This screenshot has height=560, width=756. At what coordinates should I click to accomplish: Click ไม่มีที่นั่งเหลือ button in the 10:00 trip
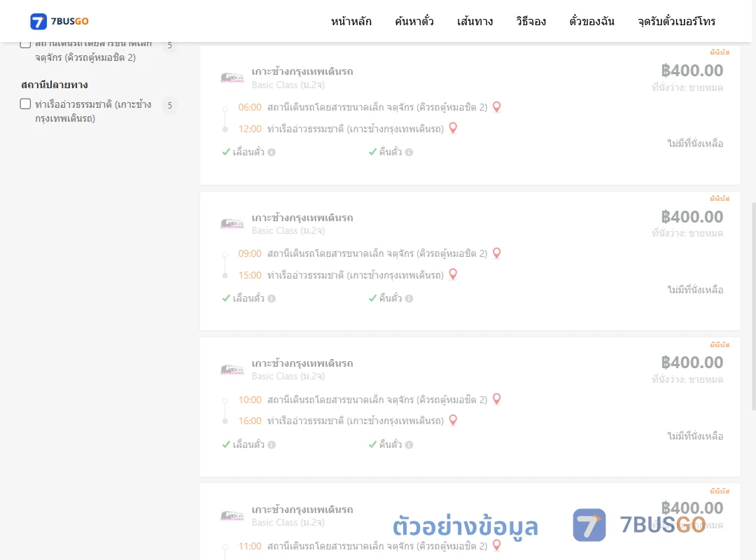(x=695, y=435)
